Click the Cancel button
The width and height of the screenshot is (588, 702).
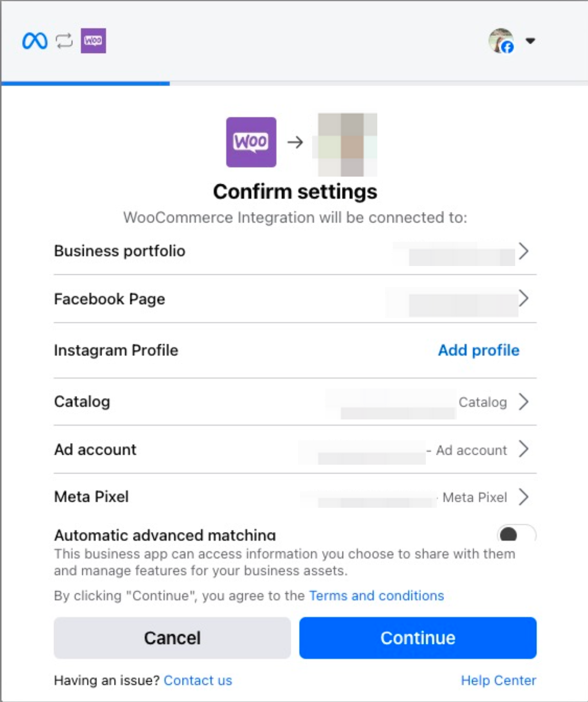(x=172, y=638)
